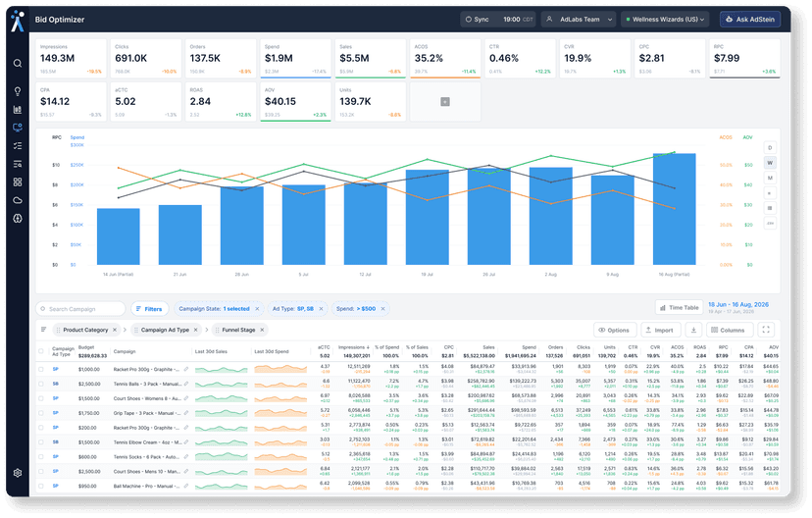The height and width of the screenshot is (518, 812).
Task: Select the active Bid Optimizer monitor sidebar icon
Action: click(x=18, y=128)
